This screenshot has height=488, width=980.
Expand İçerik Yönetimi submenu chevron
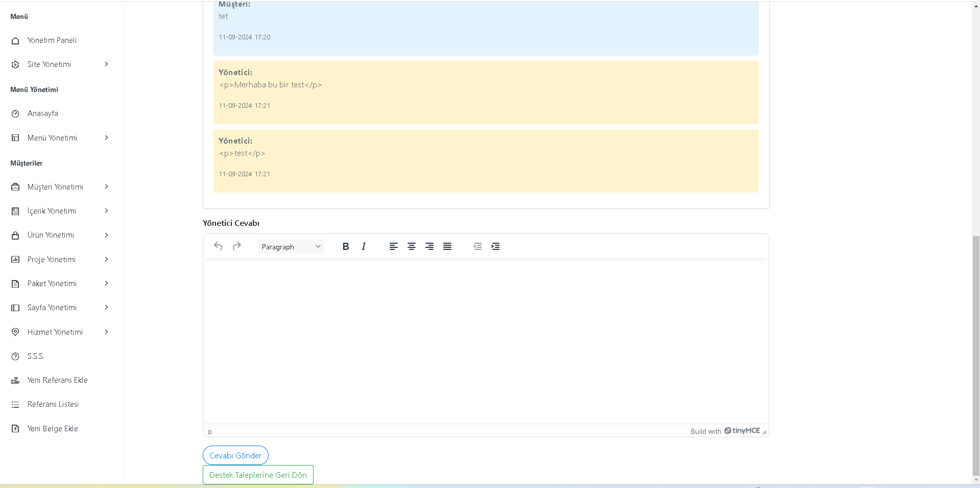[x=106, y=211]
